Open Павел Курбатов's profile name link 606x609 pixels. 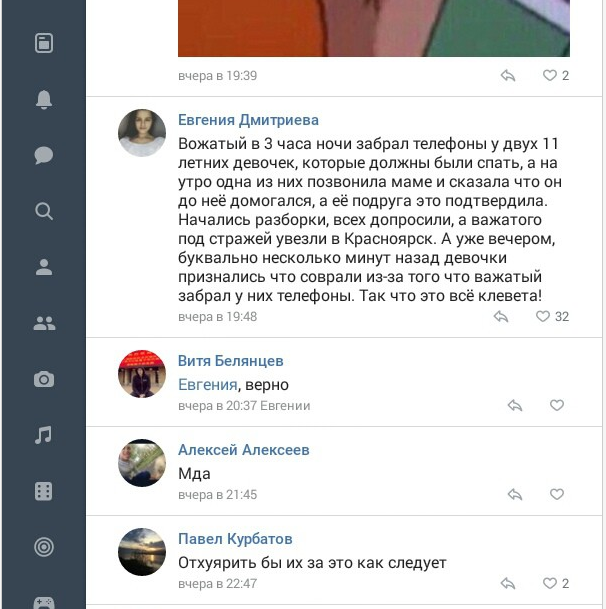coord(235,539)
